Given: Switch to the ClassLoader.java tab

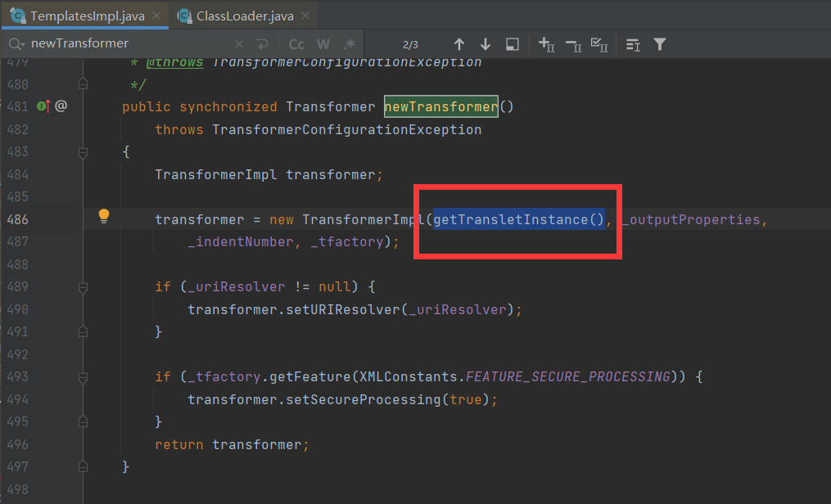Looking at the screenshot, I should (244, 16).
